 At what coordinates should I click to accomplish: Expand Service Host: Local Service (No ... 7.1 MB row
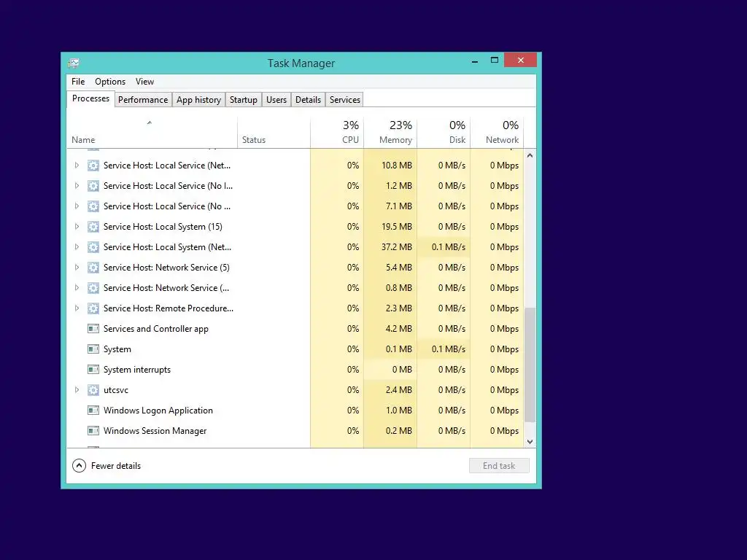pyautogui.click(x=77, y=206)
